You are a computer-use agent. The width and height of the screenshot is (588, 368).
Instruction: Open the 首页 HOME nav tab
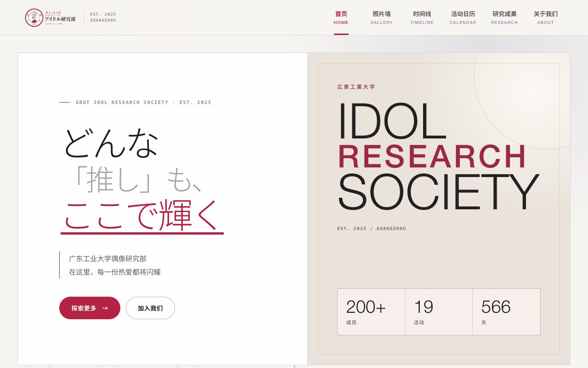tap(341, 18)
